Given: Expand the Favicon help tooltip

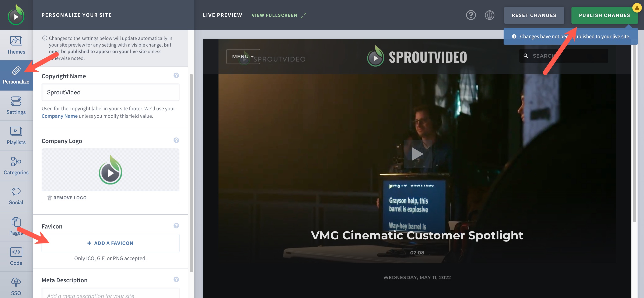Looking at the screenshot, I should 176,226.
